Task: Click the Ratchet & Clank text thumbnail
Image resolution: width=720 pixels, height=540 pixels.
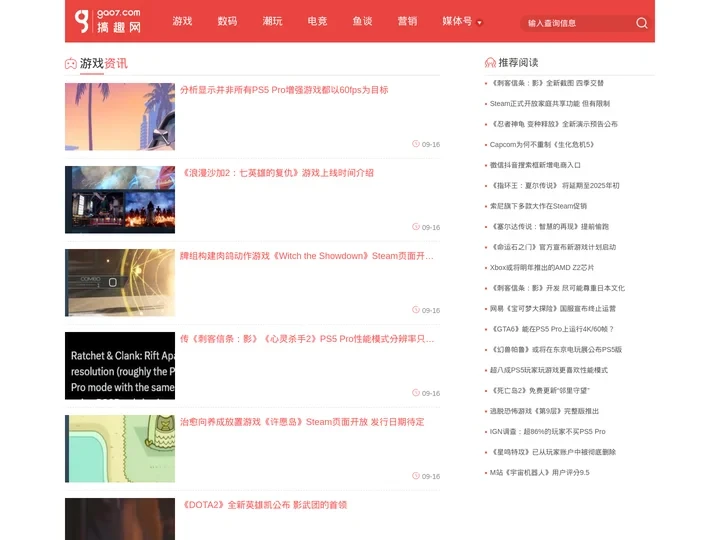Action: coord(120,366)
